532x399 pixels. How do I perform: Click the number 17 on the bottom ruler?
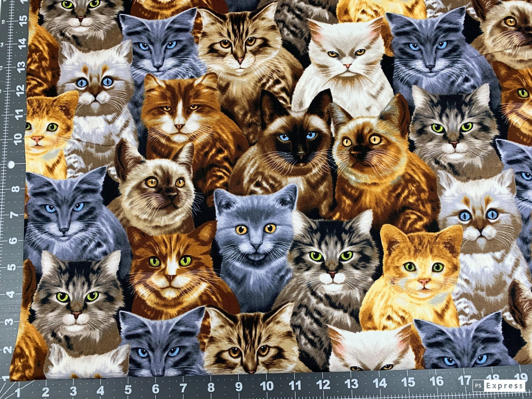pyautogui.click(x=465, y=380)
